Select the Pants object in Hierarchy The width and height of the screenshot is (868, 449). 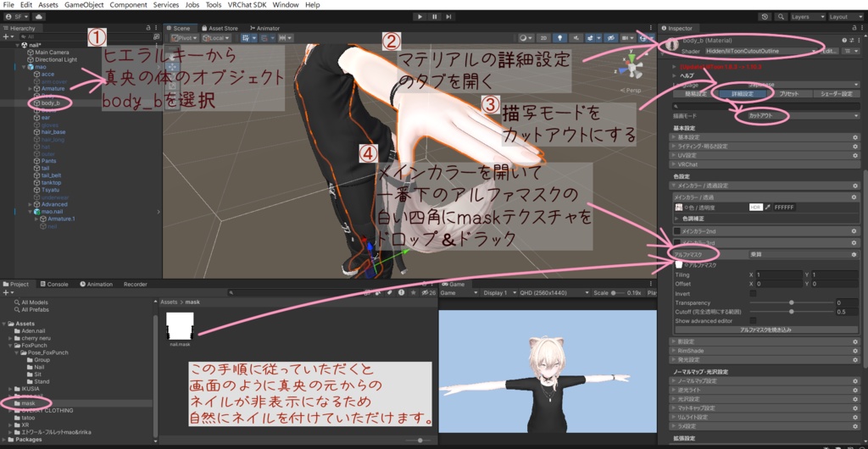click(48, 161)
